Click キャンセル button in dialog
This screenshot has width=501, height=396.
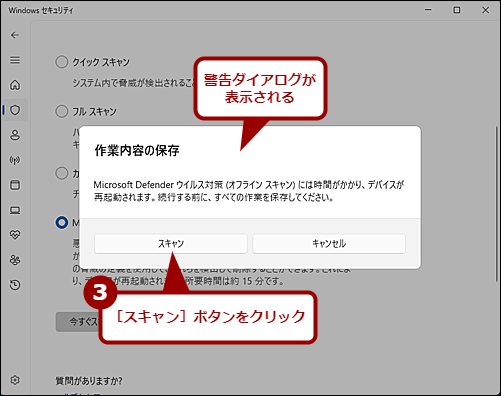pos(329,244)
